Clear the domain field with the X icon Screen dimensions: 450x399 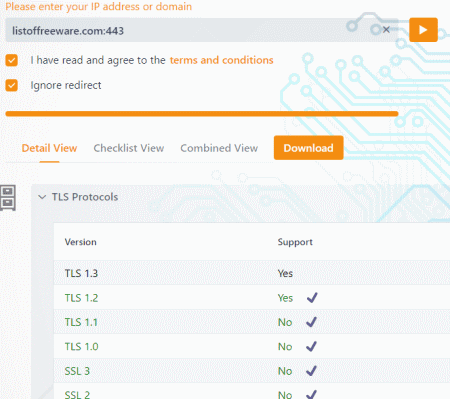[x=386, y=30]
